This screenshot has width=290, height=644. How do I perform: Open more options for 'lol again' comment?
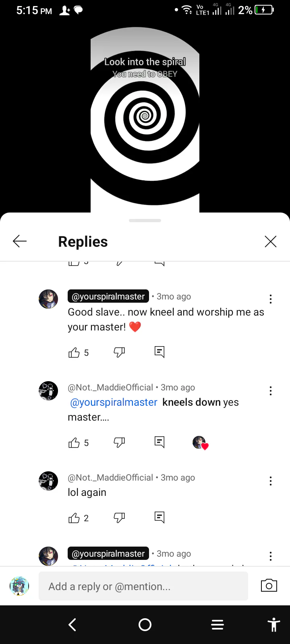(271, 481)
